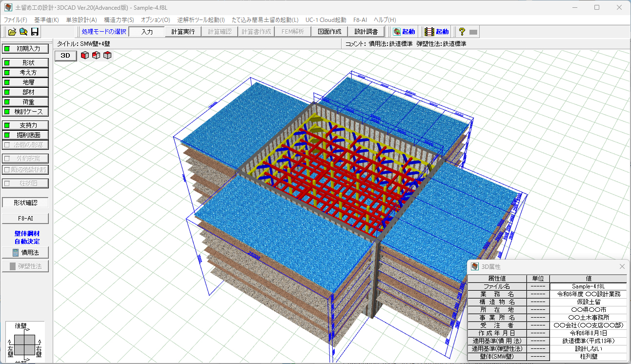Screen dimensions: 631x364
Task: Click the third red cube view icon
Action: [x=107, y=56]
